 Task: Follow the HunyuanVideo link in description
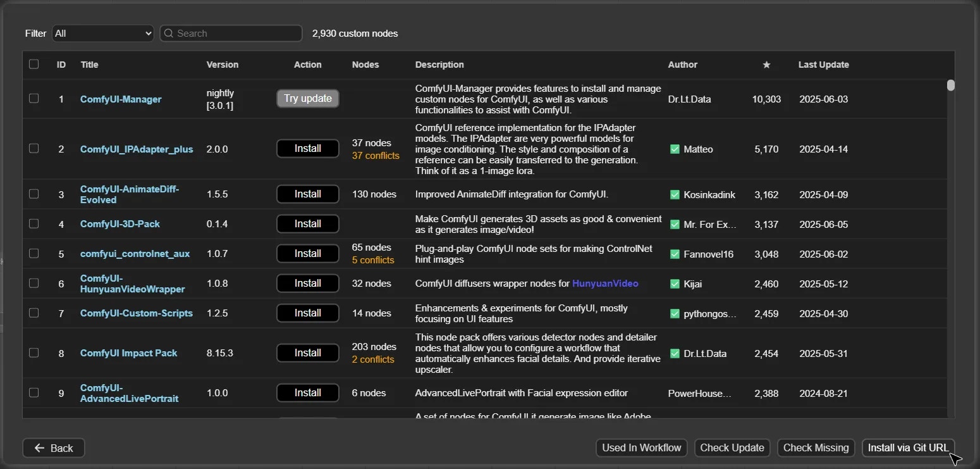click(605, 284)
